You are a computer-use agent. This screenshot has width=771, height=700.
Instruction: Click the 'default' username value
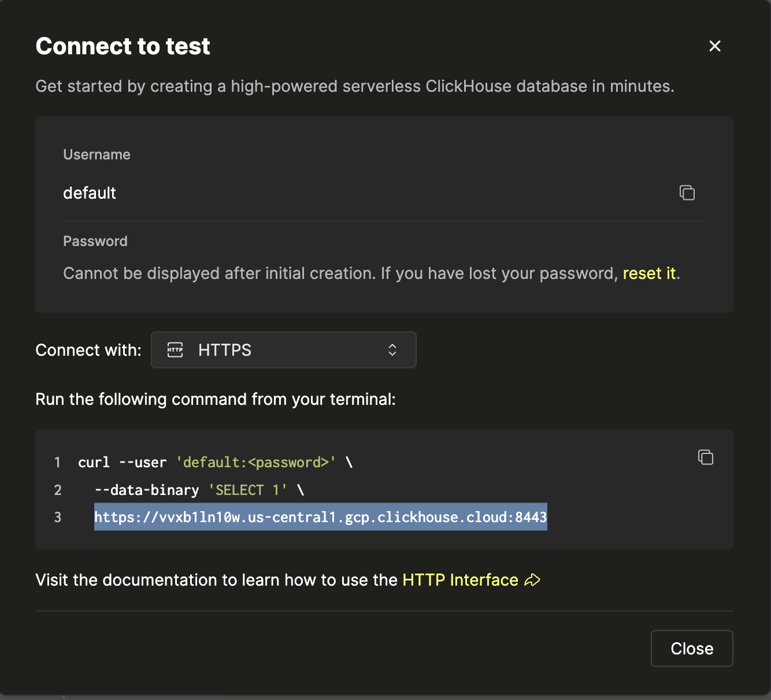(90, 193)
